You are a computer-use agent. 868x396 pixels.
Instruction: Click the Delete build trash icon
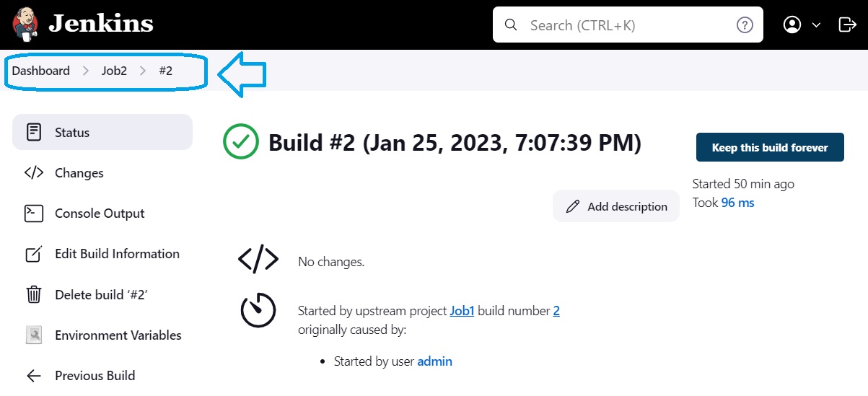pos(34,294)
